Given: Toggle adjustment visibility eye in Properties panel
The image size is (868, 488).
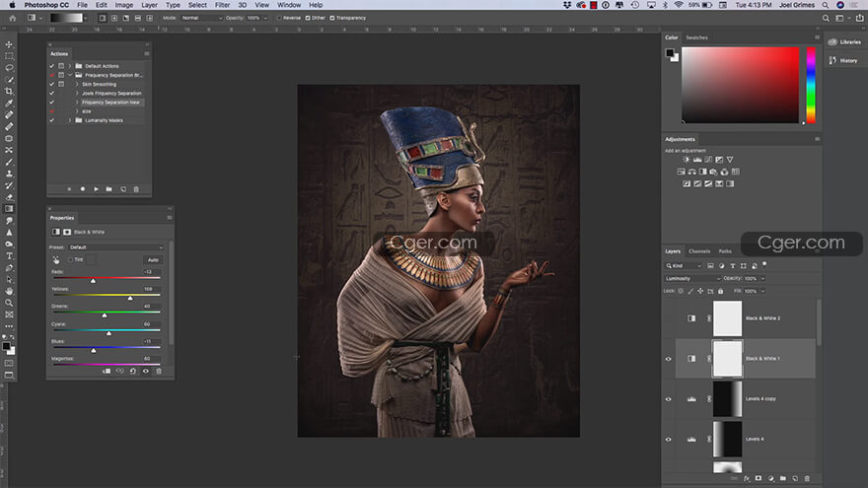Looking at the screenshot, I should point(146,372).
